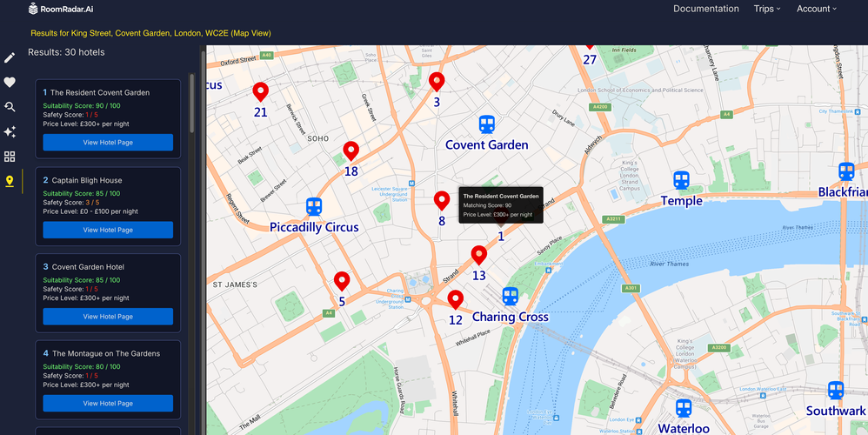
Task: Select The Resident Covent Garden title
Action: (x=100, y=93)
